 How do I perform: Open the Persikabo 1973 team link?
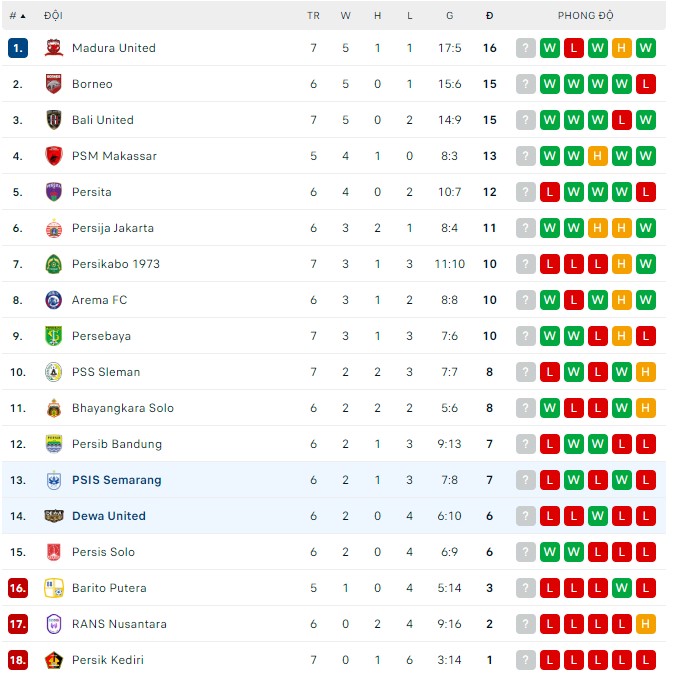click(116, 264)
